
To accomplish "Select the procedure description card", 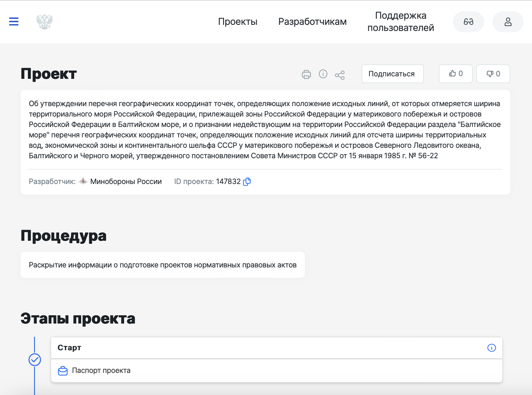I will click(x=162, y=265).
